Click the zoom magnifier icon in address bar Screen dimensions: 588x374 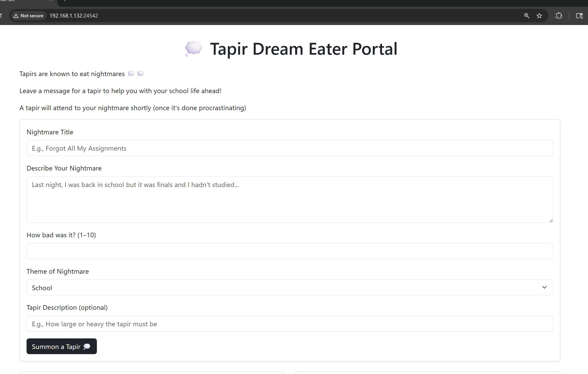(527, 16)
